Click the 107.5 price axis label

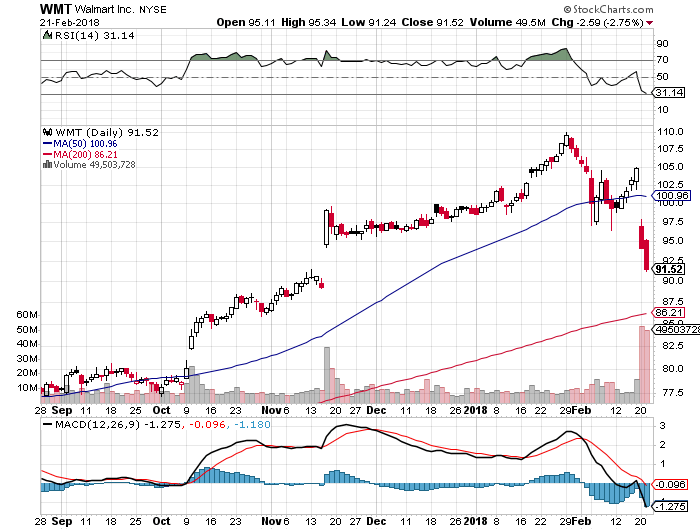pyautogui.click(x=670, y=148)
